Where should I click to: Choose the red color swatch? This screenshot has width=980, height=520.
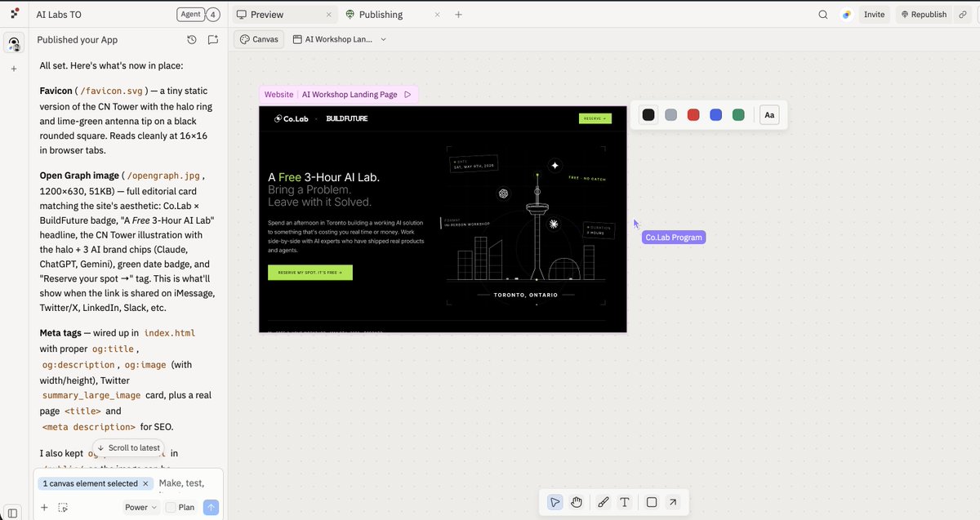(x=693, y=115)
